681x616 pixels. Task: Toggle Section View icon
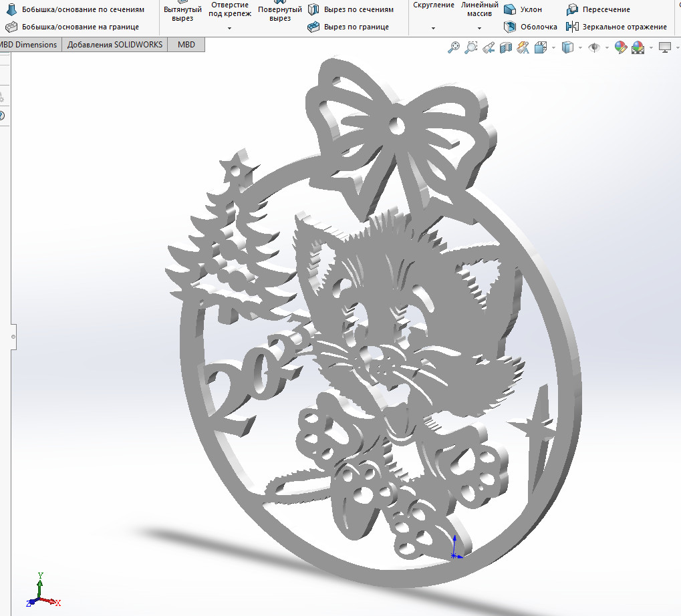pos(505,47)
